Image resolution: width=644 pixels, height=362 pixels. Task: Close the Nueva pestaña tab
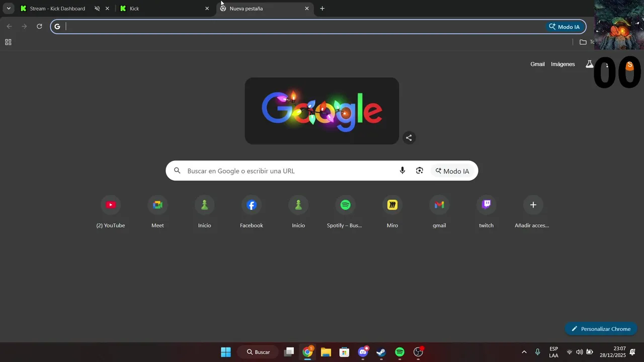point(307,9)
